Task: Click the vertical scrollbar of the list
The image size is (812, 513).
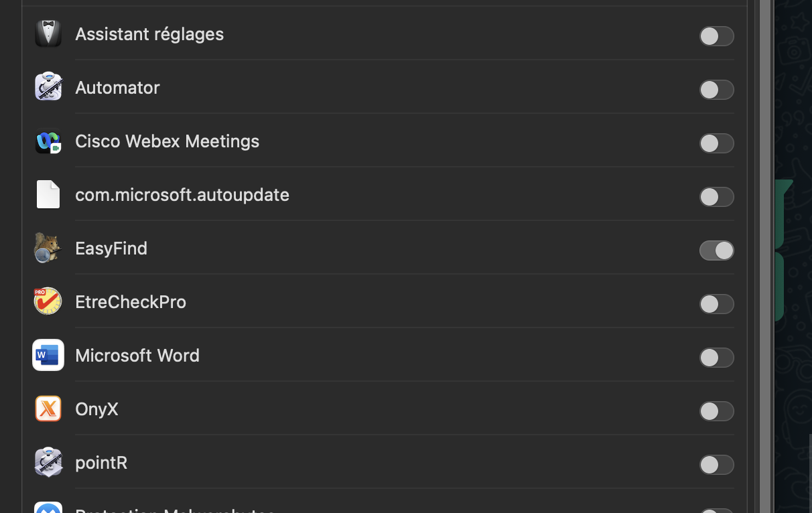Action: tap(764, 254)
